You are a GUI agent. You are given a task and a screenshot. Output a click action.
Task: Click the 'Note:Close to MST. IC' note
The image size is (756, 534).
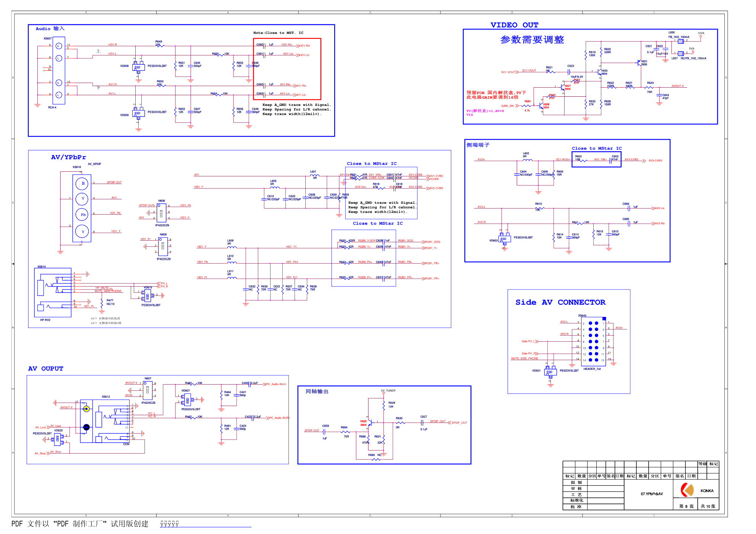pos(278,33)
